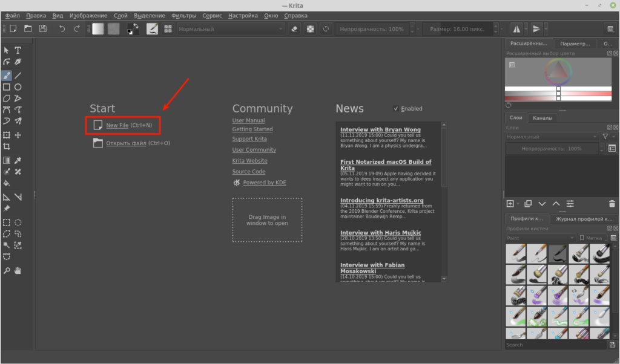Choose the Crop tool
The width and height of the screenshot is (620, 364).
click(7, 146)
